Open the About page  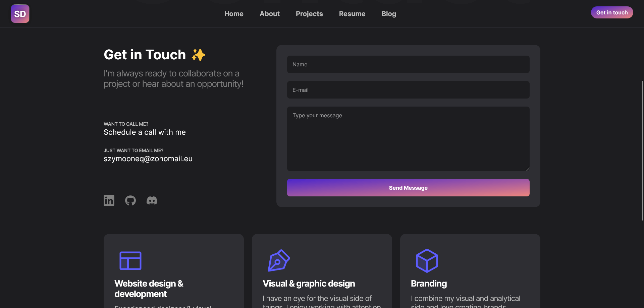pyautogui.click(x=269, y=14)
